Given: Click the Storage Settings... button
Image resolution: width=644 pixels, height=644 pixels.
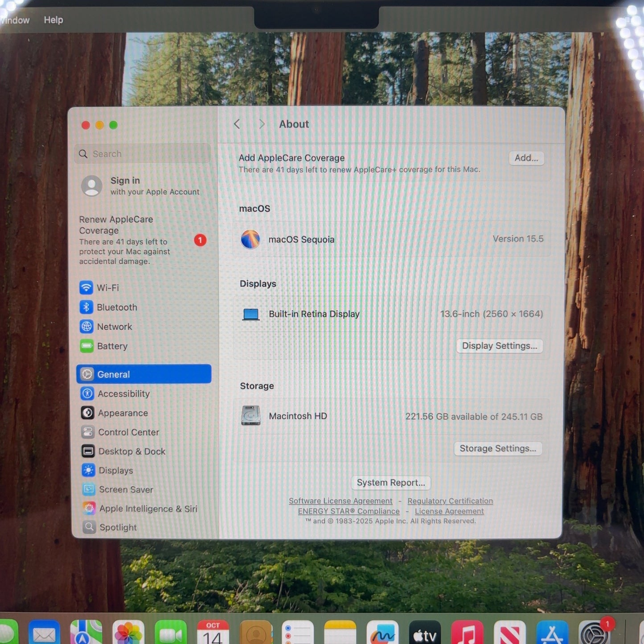Looking at the screenshot, I should [497, 448].
